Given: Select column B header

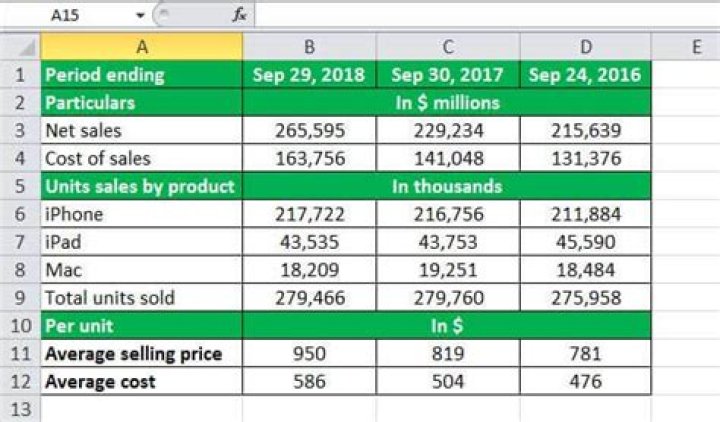Looking at the screenshot, I should click(x=310, y=46).
